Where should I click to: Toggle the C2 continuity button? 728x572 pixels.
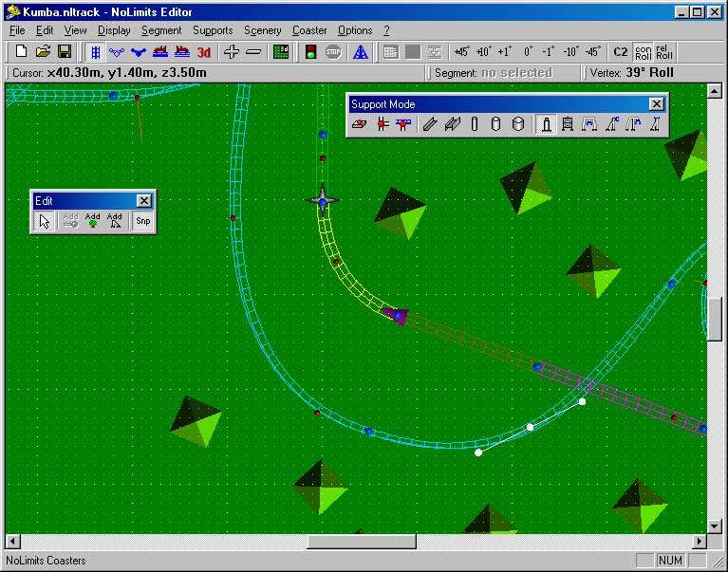(620, 52)
